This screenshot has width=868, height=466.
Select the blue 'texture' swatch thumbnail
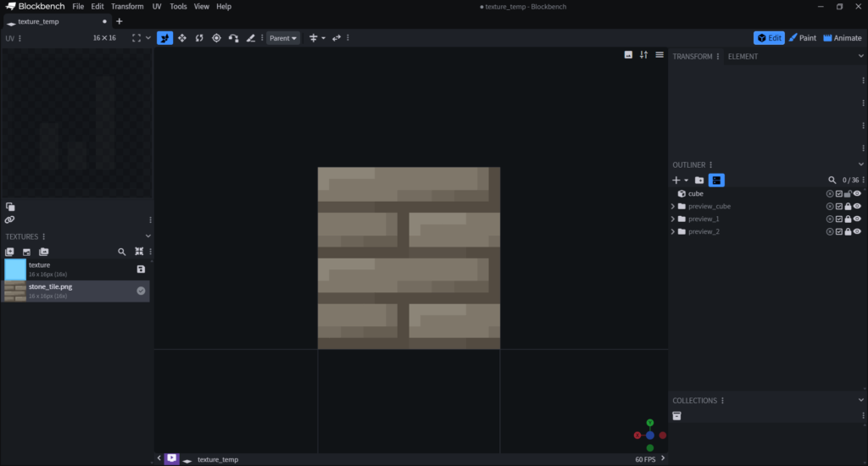[x=15, y=269]
